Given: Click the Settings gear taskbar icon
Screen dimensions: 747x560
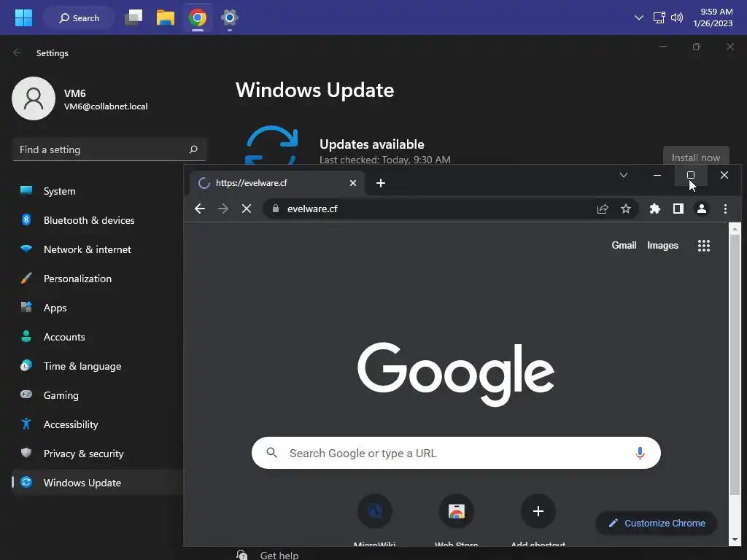Looking at the screenshot, I should pos(229,17).
